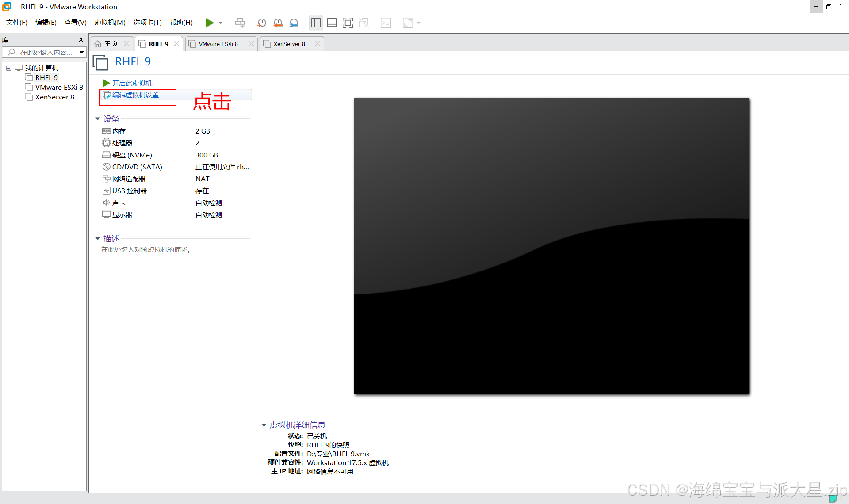Open the stretch options dropdown arrow
849x504 pixels.
click(x=419, y=23)
